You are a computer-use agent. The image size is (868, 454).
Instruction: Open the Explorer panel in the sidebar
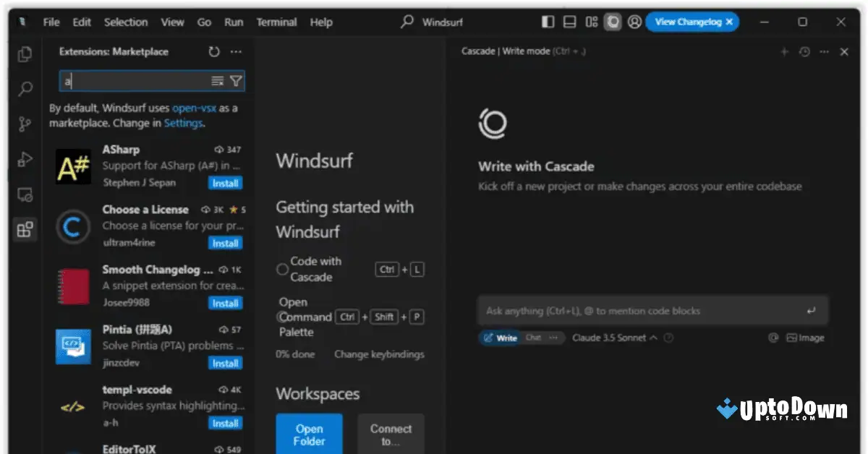pos(24,53)
